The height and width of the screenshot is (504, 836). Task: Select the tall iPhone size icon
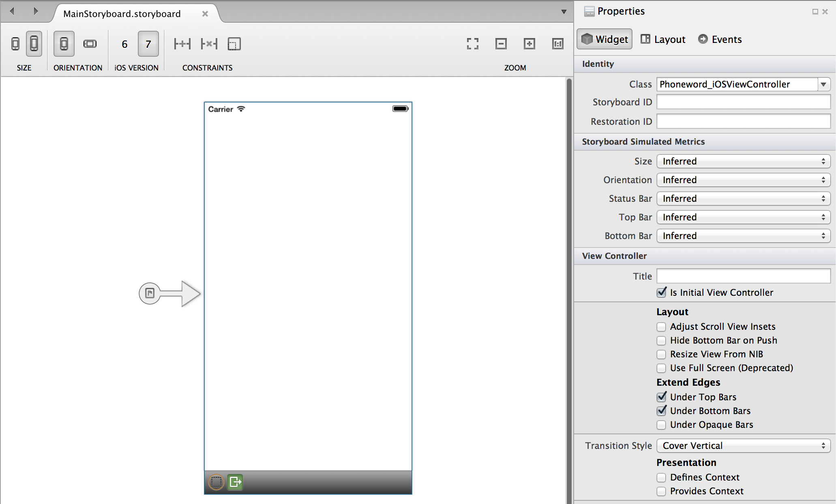[34, 44]
